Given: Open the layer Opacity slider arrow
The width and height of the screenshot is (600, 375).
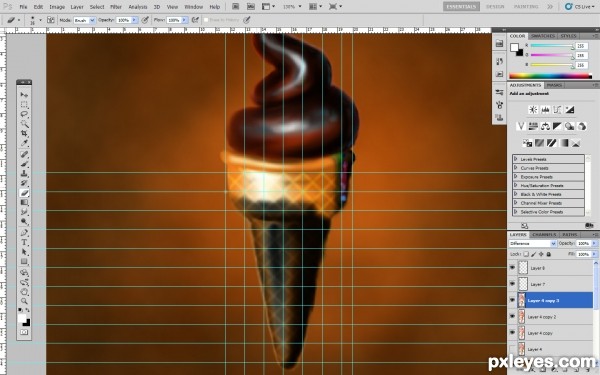Looking at the screenshot, I should pyautogui.click(x=594, y=243).
